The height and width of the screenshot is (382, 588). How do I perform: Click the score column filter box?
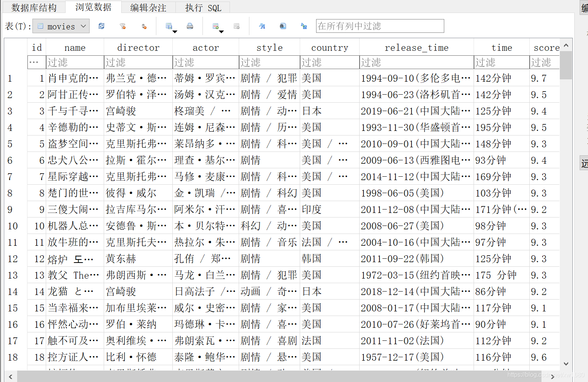(x=545, y=62)
